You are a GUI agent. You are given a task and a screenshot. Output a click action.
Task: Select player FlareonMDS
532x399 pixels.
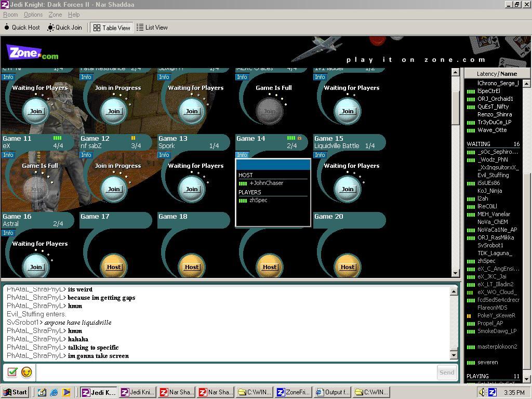(494, 308)
